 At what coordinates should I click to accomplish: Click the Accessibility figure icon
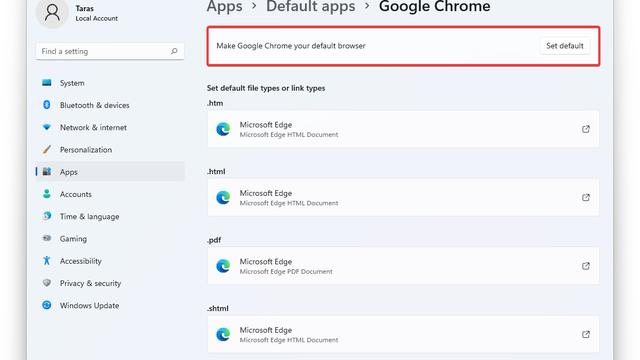pyautogui.click(x=47, y=260)
